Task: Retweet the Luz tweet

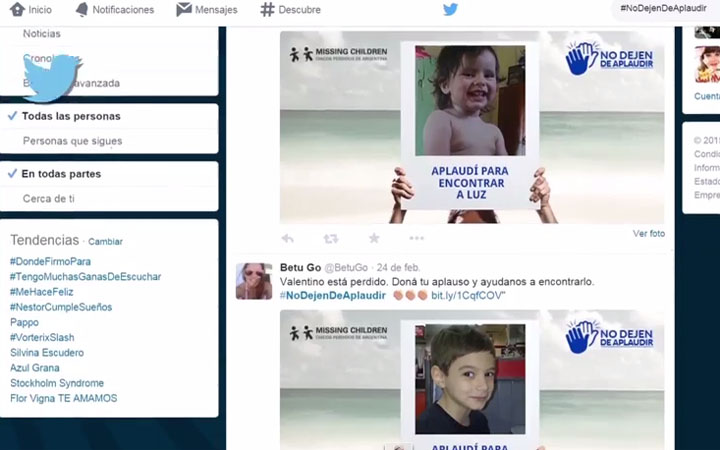Action: click(331, 238)
